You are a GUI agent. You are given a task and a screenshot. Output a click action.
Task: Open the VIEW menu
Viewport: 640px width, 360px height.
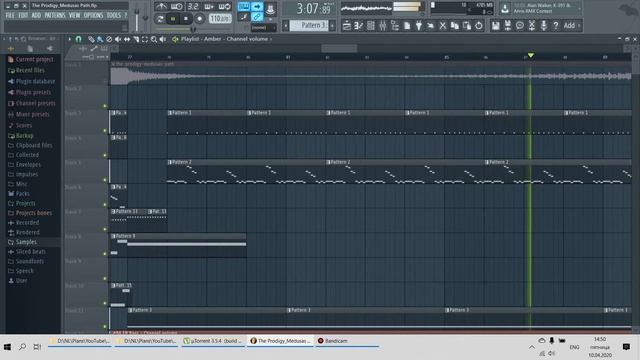click(x=74, y=16)
